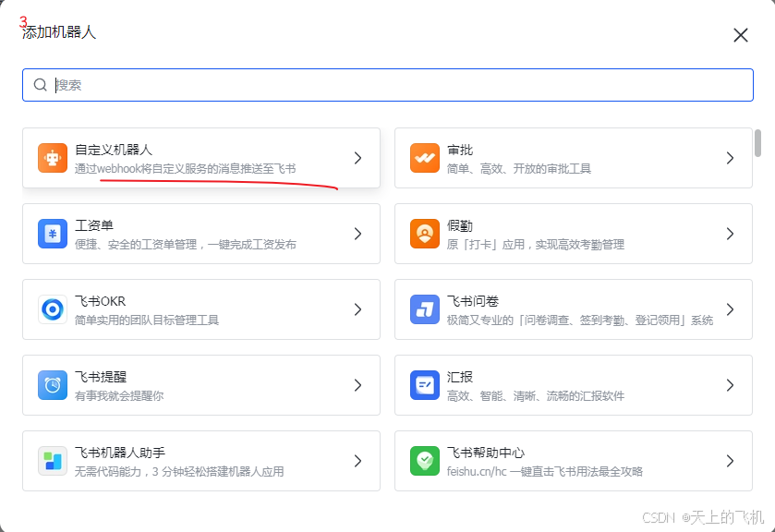Image resolution: width=775 pixels, height=532 pixels.
Task: Select the 审批 title text
Action: (x=460, y=150)
